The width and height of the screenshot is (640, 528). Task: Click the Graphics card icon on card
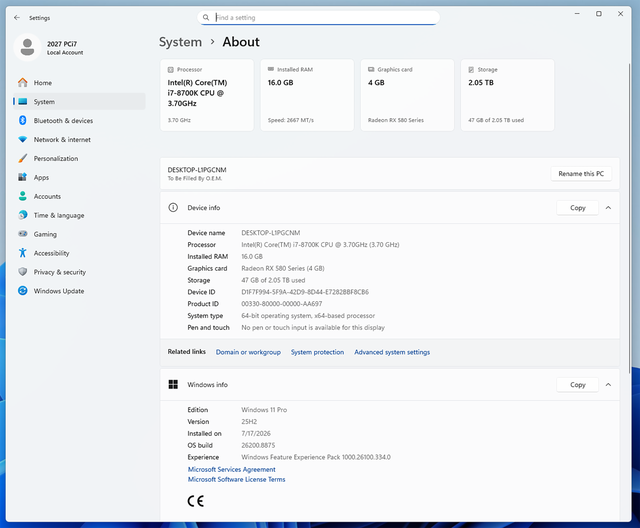coord(371,69)
